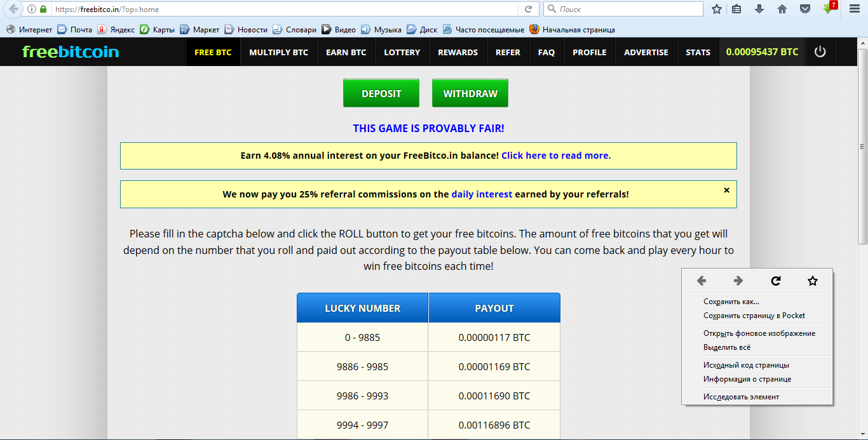
Task: Open the REWARDS tab
Action: (x=458, y=52)
